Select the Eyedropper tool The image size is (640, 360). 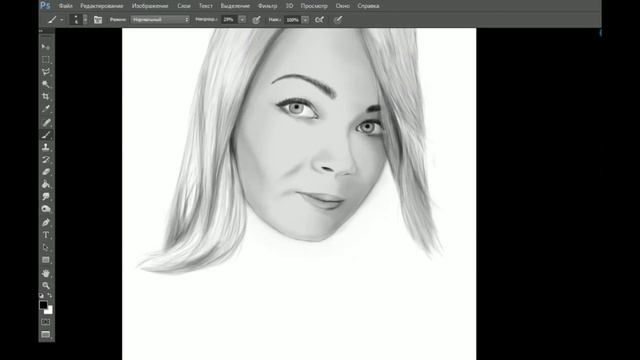(46, 109)
